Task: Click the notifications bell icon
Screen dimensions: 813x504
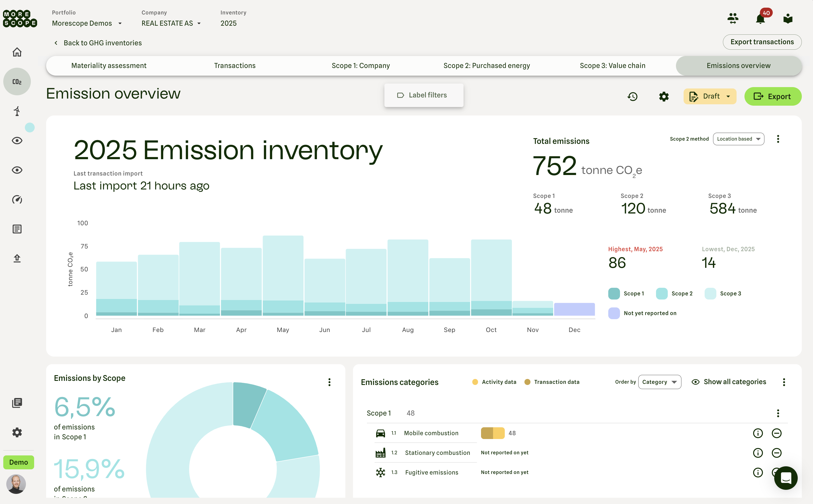Action: pyautogui.click(x=760, y=19)
